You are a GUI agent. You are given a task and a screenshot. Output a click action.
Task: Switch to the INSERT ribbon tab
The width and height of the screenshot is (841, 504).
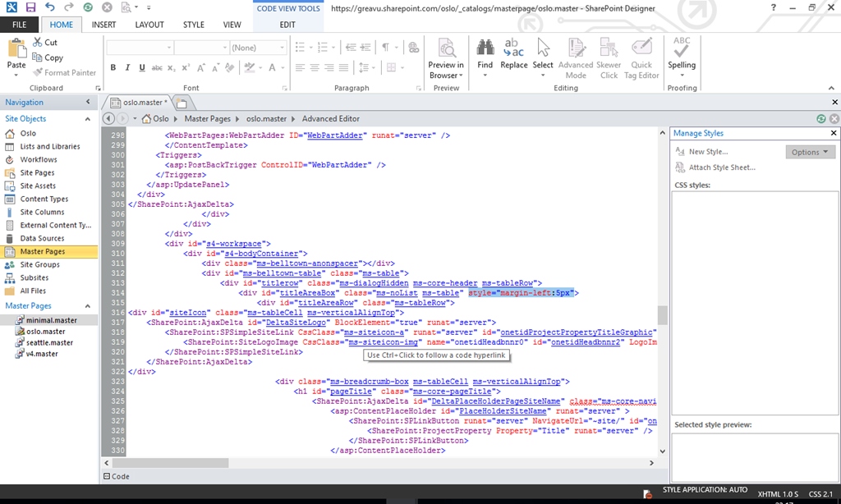103,25
